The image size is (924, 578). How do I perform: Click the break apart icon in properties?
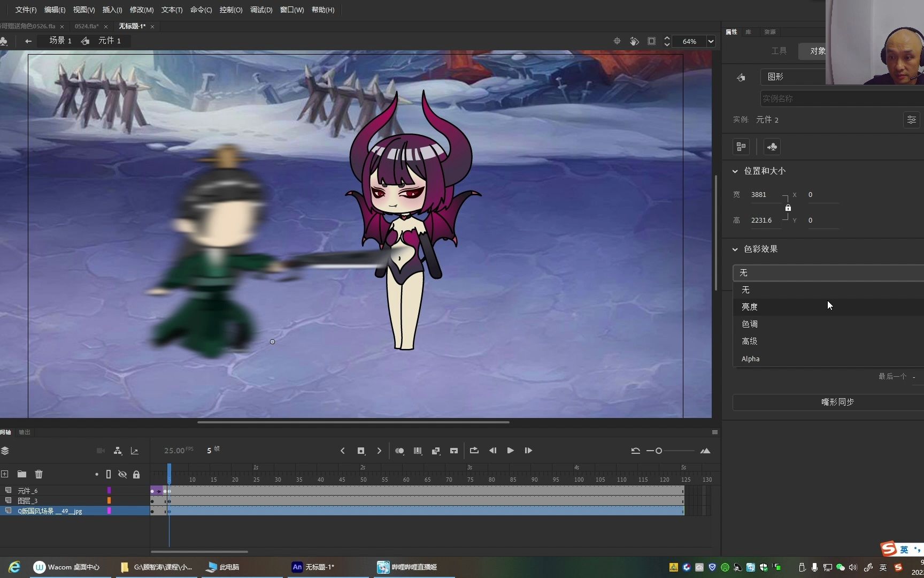click(741, 147)
